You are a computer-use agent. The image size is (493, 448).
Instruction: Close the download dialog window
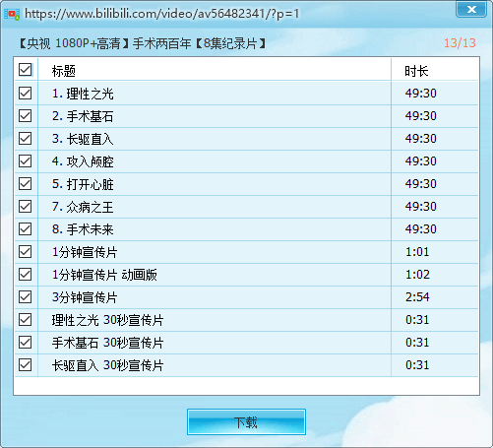(471, 9)
